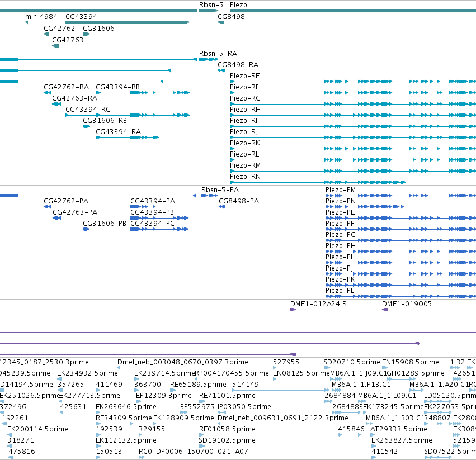The width and height of the screenshot is (476, 460).
Task: Click transcript Piezo-RE label
Action: [244, 76]
